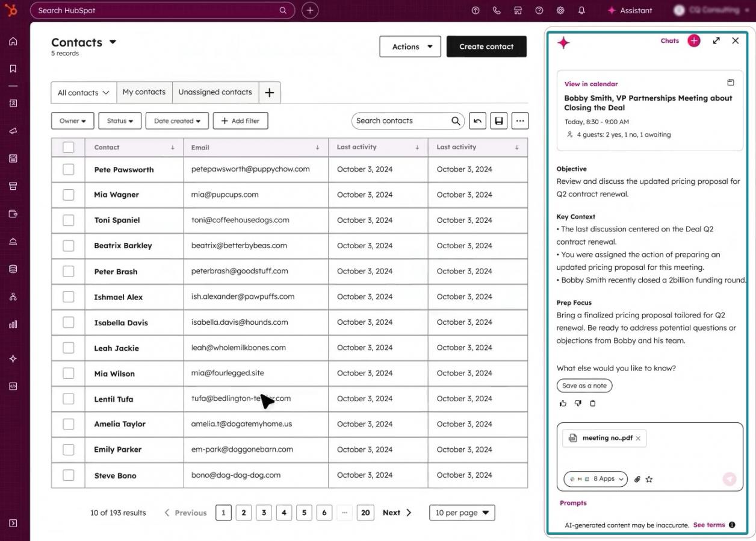Open the View in calendar link
Screen dimensions: 756x541
(x=591, y=84)
